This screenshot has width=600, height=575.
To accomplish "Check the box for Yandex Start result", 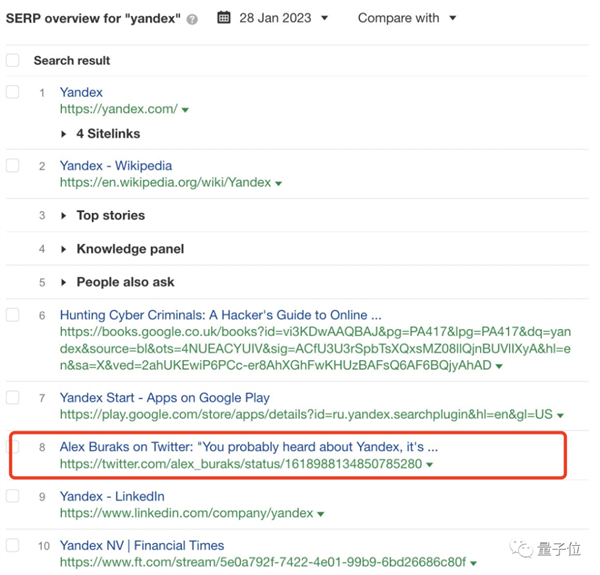I will [13, 397].
